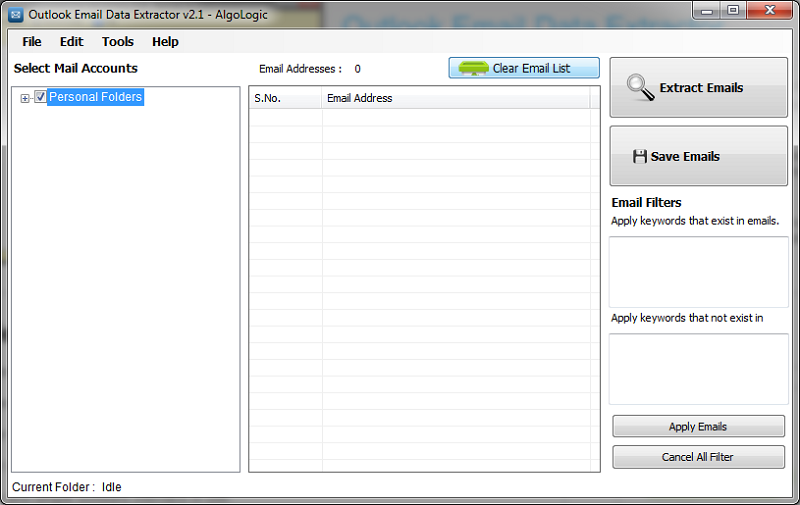Select the Personal Folders tree item
800x505 pixels.
point(95,97)
